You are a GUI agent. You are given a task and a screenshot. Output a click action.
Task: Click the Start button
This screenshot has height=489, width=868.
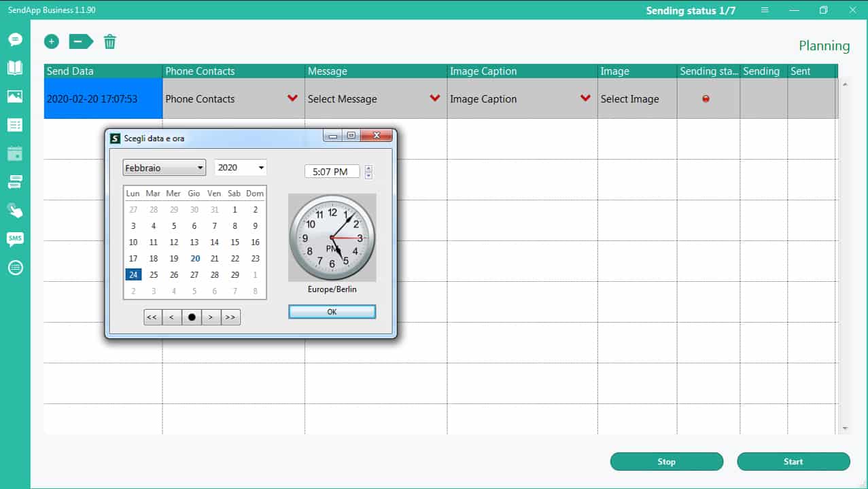[x=793, y=462]
